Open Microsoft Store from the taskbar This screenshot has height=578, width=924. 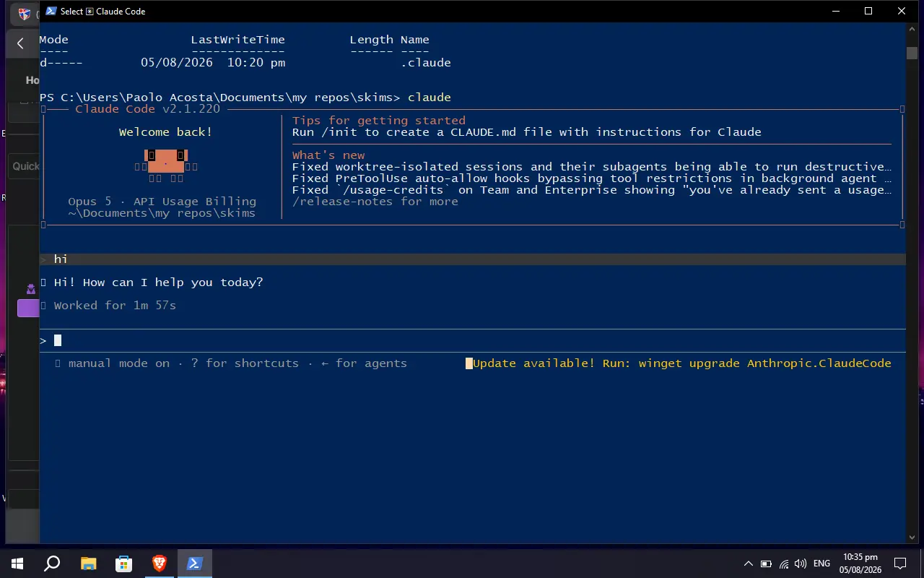[x=123, y=564]
